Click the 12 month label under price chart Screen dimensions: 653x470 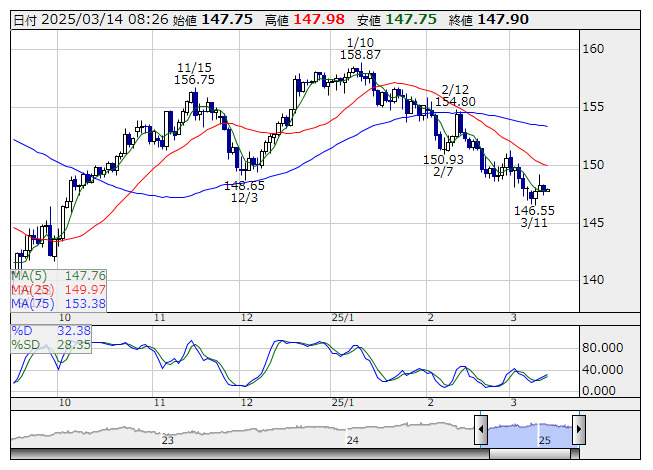247,318
